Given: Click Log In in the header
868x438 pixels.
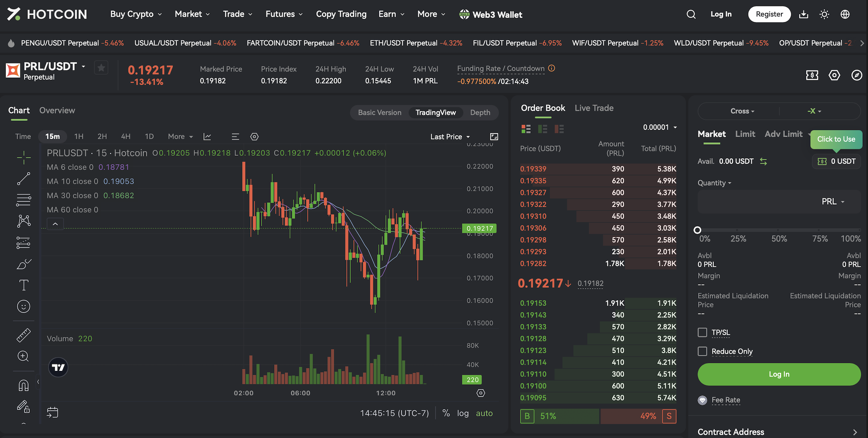Looking at the screenshot, I should tap(721, 14).
